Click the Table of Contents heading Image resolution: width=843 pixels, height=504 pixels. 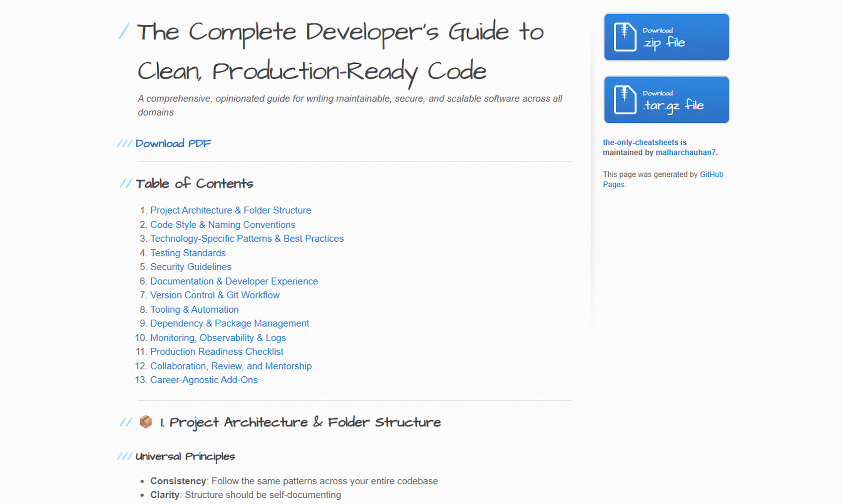coord(195,184)
